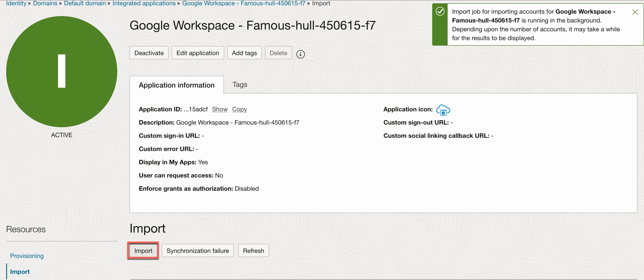Click Edit application button

coord(197,53)
